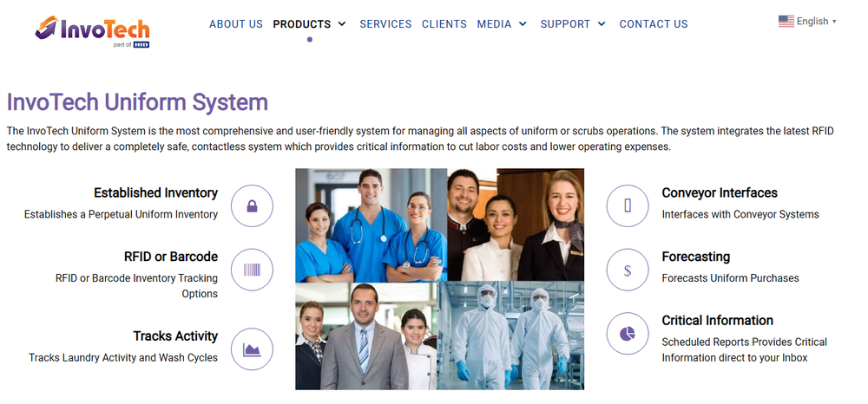Open the Support menu item
The image size is (868, 404).
click(x=565, y=24)
